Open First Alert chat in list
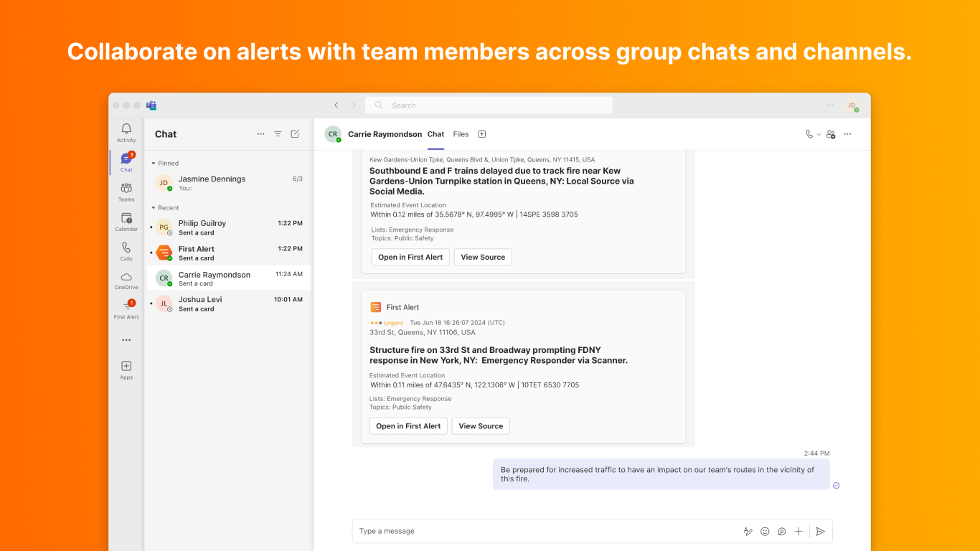 point(229,253)
